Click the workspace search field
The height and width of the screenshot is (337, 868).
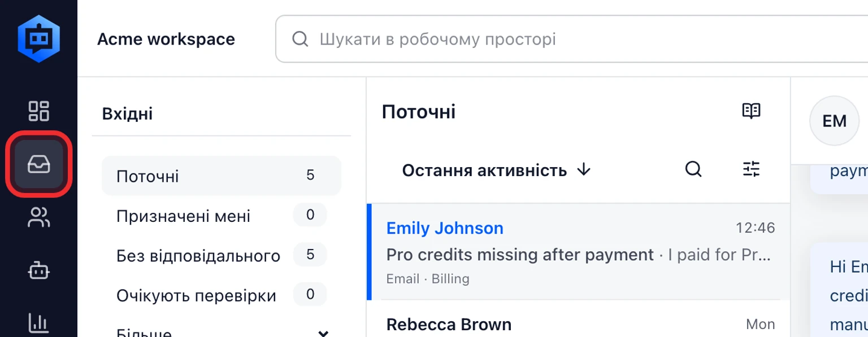point(572,39)
